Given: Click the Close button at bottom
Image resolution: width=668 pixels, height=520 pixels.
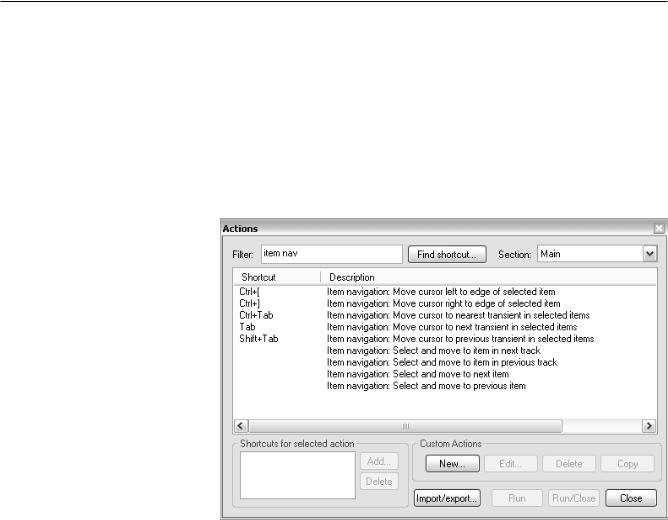Looking at the screenshot, I should 631,498.
